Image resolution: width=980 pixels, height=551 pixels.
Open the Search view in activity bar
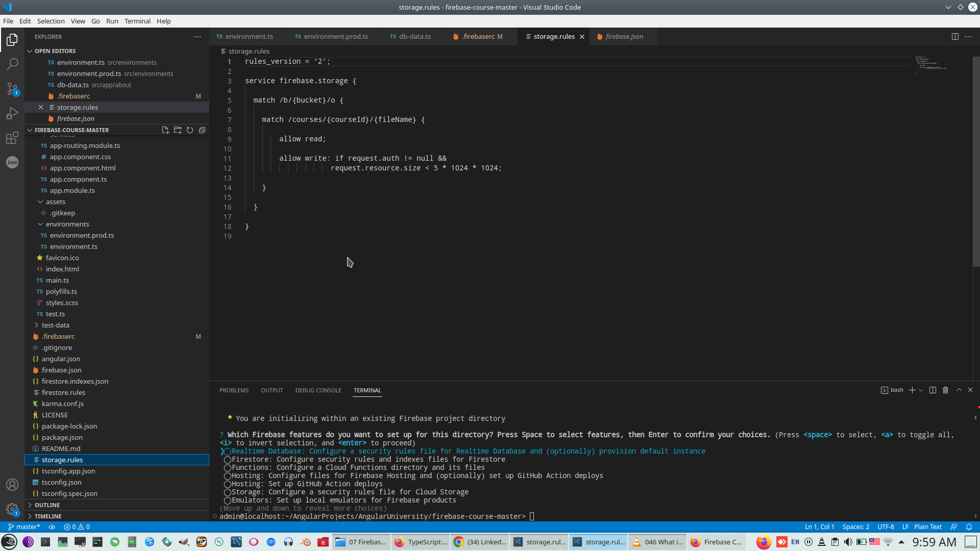[x=12, y=64]
